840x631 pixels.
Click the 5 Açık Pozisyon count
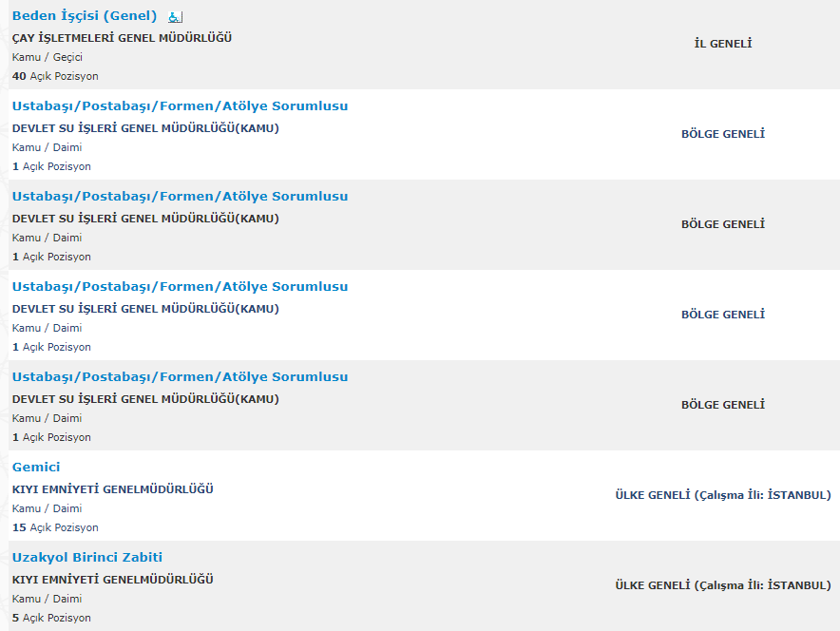[51, 618]
